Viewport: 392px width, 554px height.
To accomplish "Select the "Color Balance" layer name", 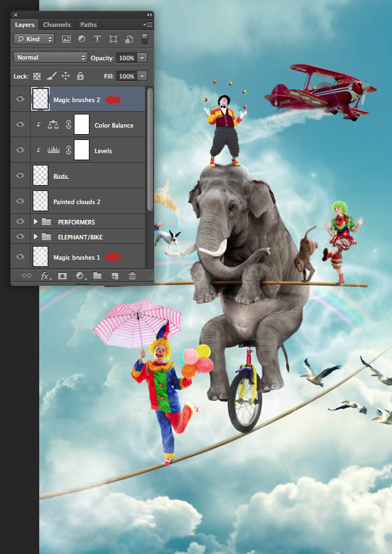I will pos(114,126).
